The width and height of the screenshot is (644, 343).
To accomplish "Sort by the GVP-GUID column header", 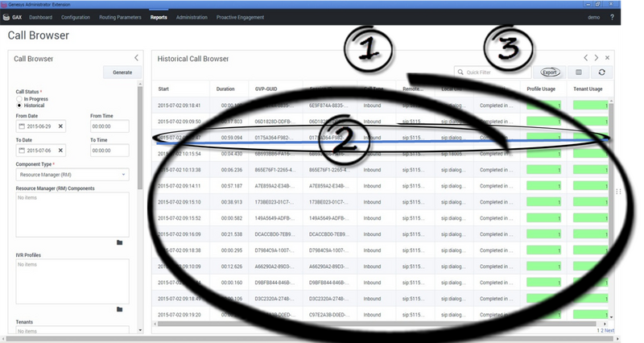I will [x=266, y=89].
